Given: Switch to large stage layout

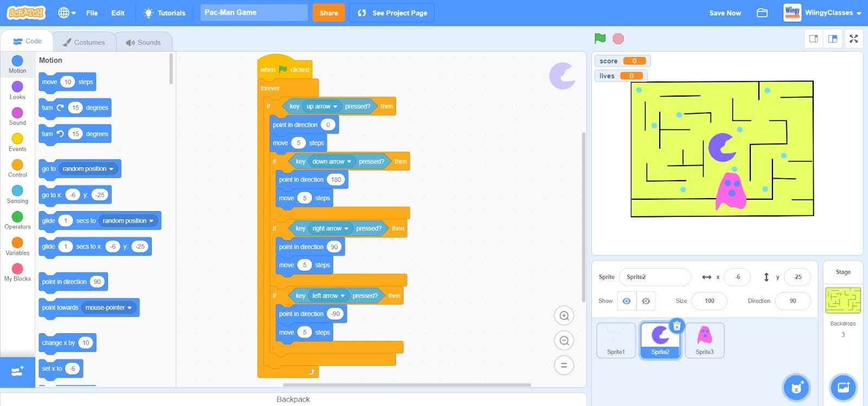Looking at the screenshot, I should 833,39.
